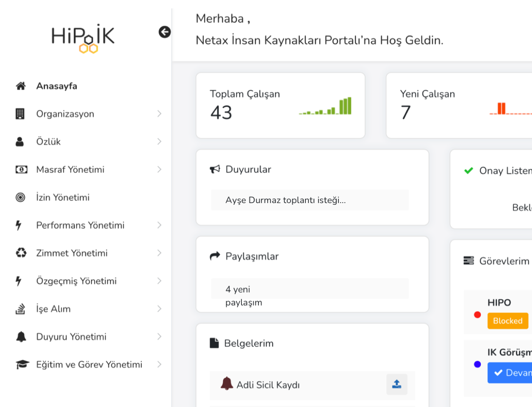This screenshot has height=407, width=532.
Task: Click the Duyurular heading text
Action: coord(248,170)
